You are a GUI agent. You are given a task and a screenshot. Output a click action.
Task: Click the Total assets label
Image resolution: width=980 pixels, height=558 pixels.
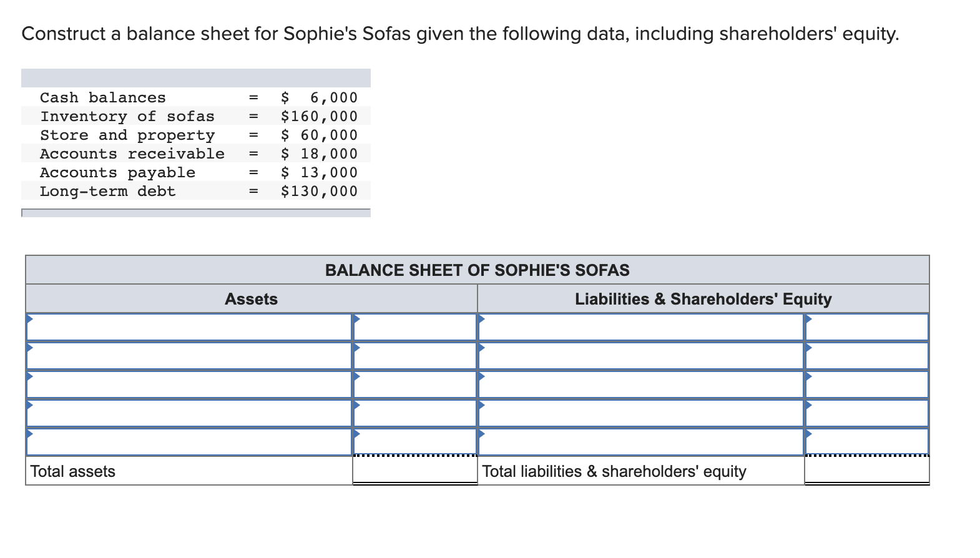click(x=72, y=471)
